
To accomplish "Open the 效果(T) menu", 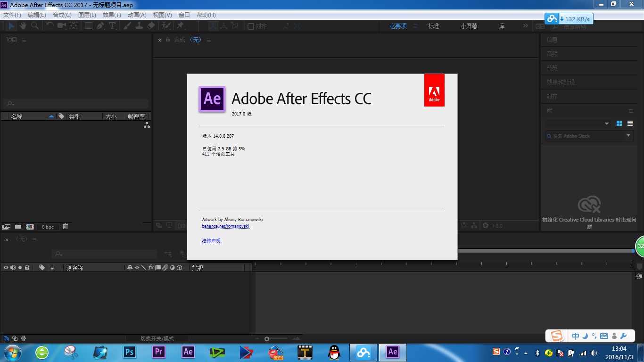I will point(112,15).
